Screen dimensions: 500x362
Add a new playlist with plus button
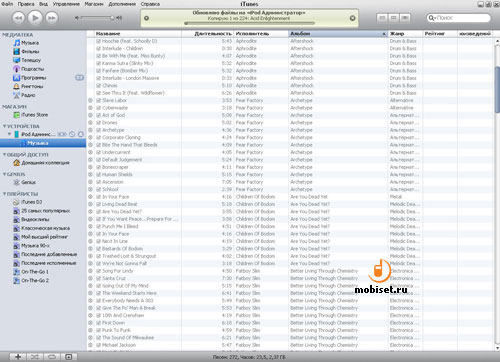point(18,357)
